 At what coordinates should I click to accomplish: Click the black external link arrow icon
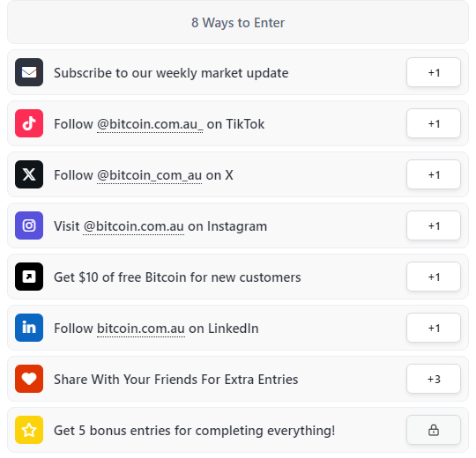pos(29,277)
